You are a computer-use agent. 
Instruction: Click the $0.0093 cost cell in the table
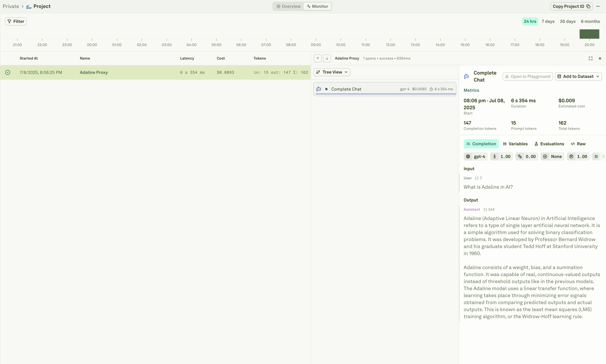point(225,72)
